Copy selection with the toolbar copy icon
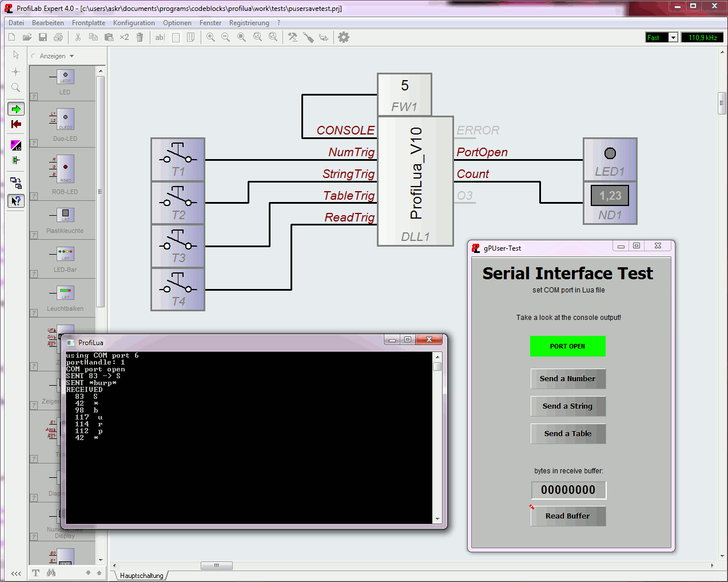This screenshot has width=728, height=582. [x=93, y=37]
